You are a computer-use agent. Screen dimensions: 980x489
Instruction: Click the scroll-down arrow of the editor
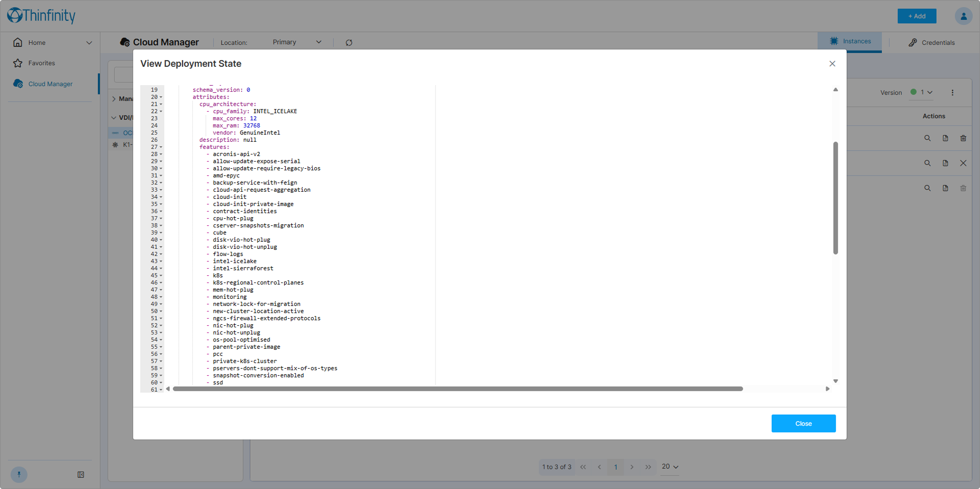(x=836, y=381)
